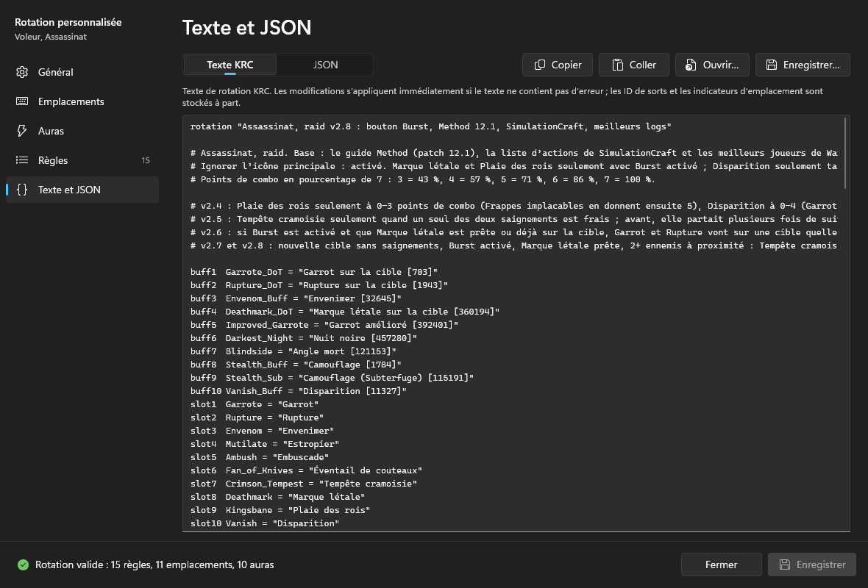Click the line buff4 Deathmark_DoT
The width and height of the screenshot is (868, 588).
(x=345, y=312)
